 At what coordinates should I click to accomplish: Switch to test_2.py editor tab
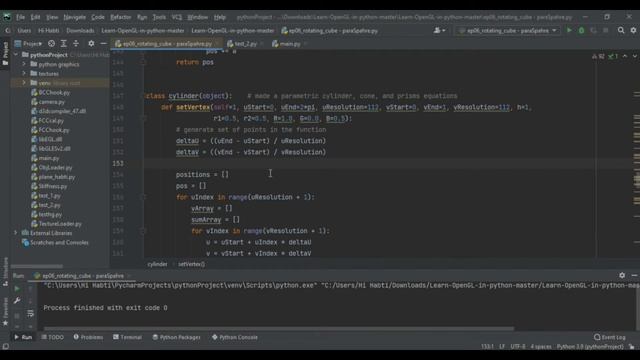[x=244, y=44]
